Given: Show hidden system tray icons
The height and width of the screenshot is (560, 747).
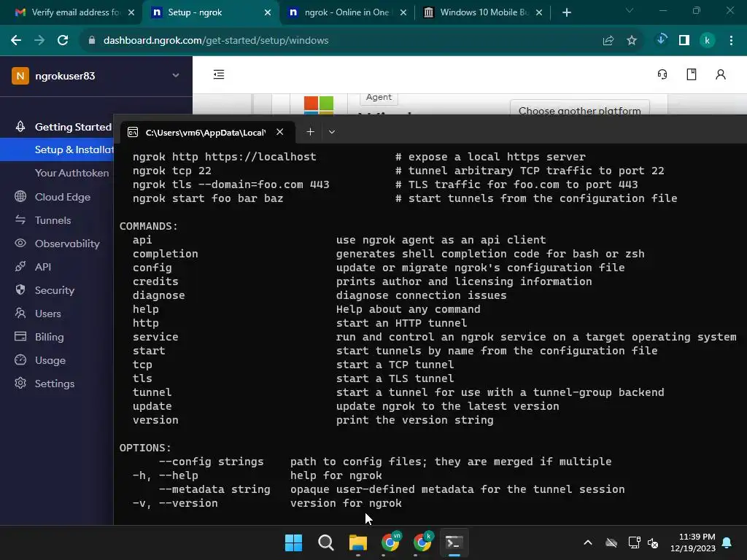Looking at the screenshot, I should pyautogui.click(x=588, y=542).
